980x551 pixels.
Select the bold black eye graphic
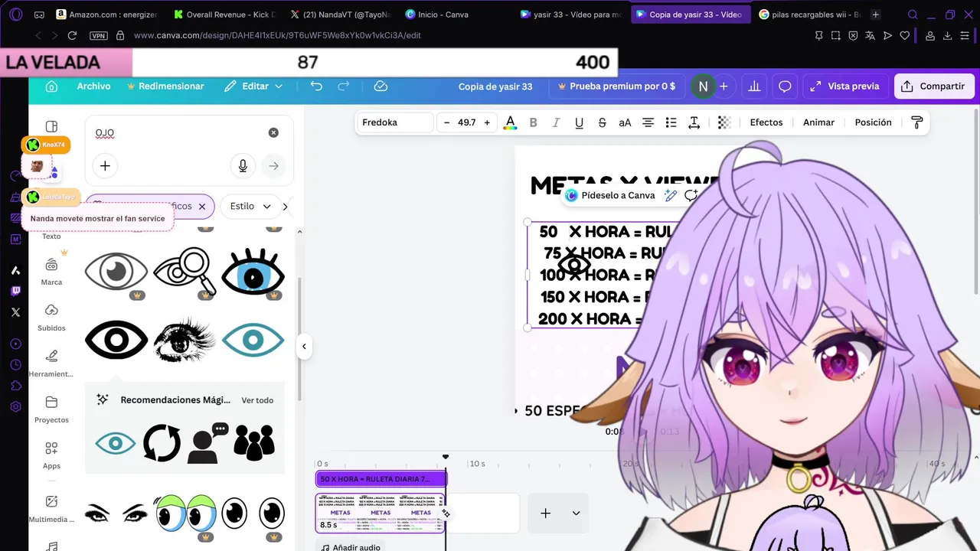coord(116,340)
